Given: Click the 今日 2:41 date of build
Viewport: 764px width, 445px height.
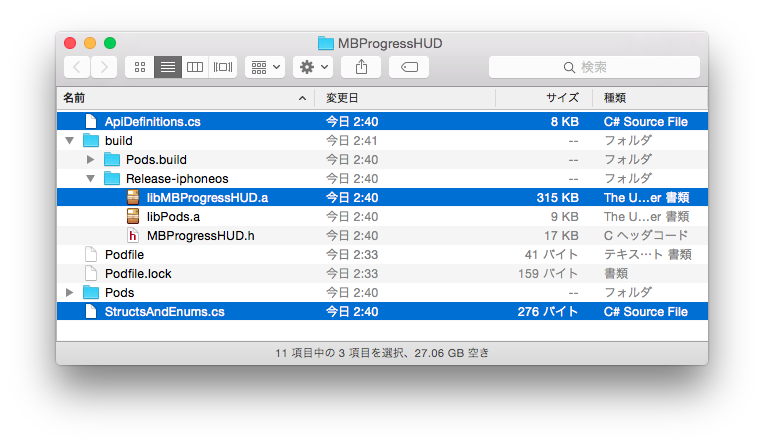Looking at the screenshot, I should click(x=352, y=141).
